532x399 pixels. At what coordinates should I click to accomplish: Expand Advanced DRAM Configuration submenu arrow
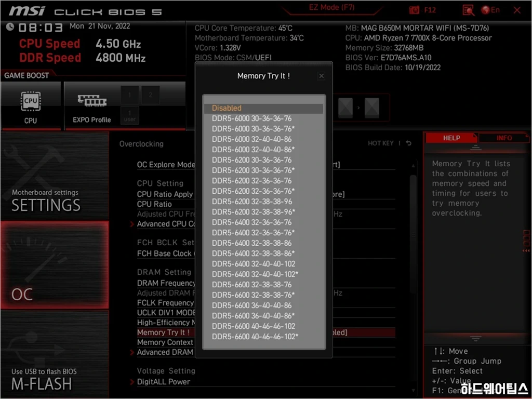coord(132,353)
